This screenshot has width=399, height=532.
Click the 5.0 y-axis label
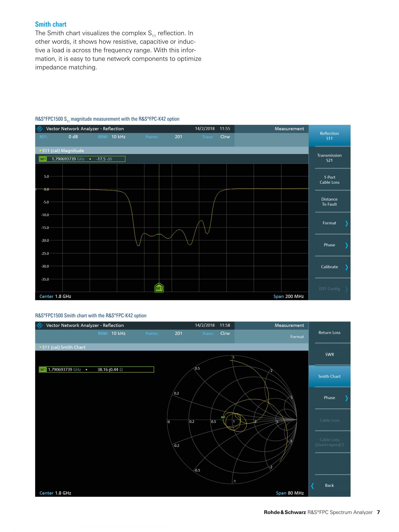(x=46, y=176)
